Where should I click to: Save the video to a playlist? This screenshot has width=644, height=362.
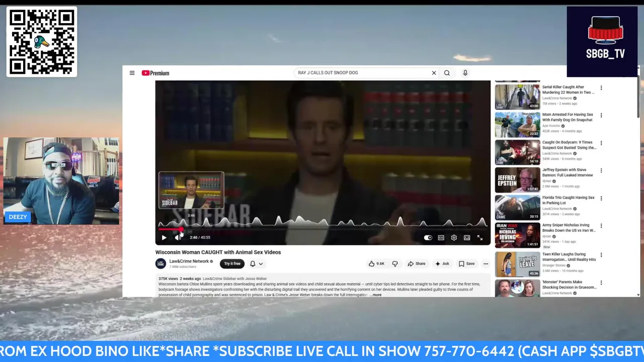(x=466, y=263)
